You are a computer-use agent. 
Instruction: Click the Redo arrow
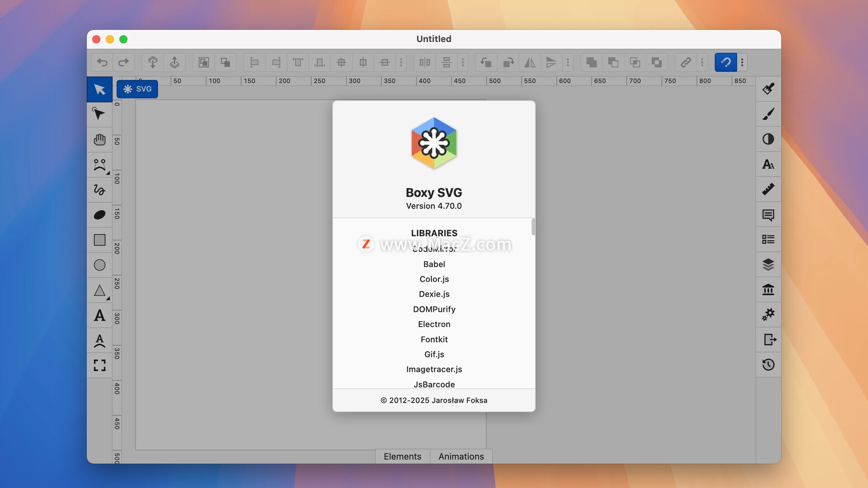point(123,62)
